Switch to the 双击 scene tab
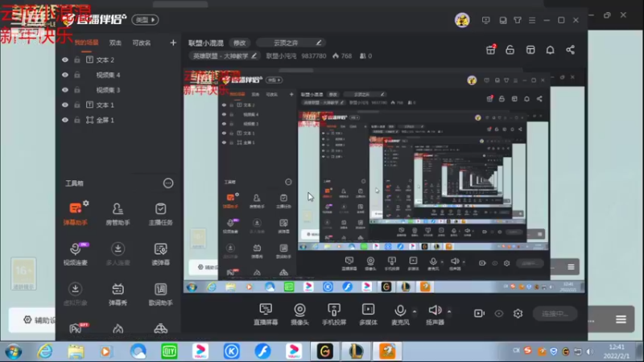This screenshot has width=644, height=362. click(x=115, y=43)
